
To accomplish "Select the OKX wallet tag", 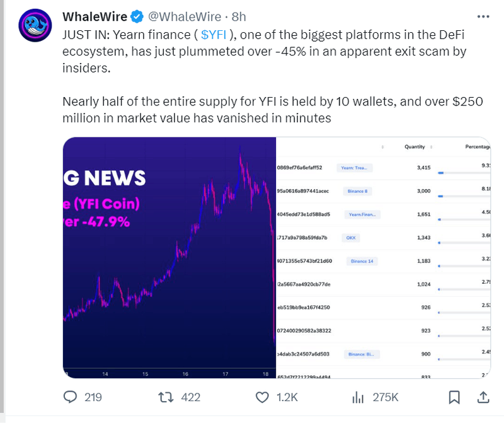I will (x=351, y=238).
